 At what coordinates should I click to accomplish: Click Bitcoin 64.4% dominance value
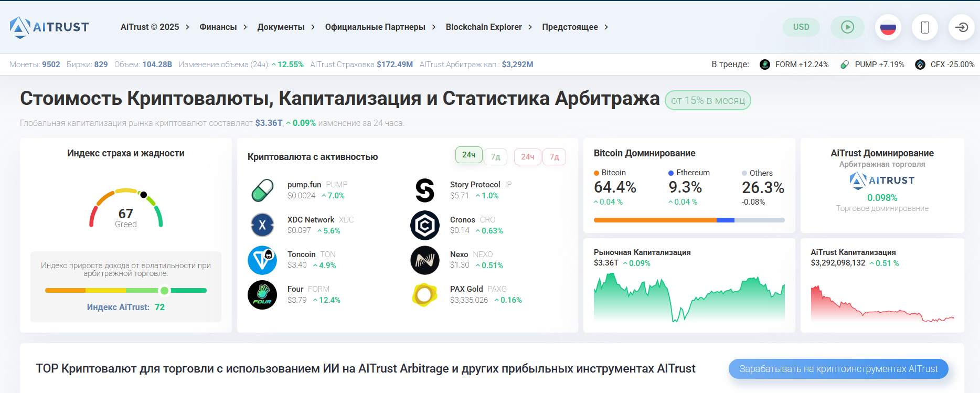615,187
